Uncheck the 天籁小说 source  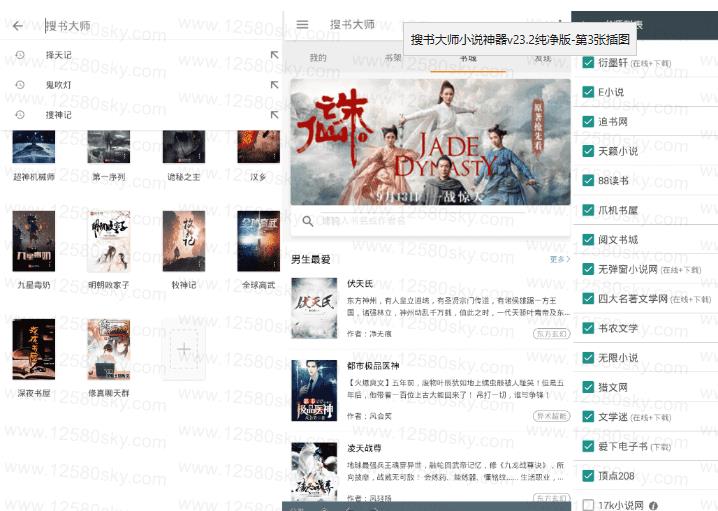click(588, 151)
